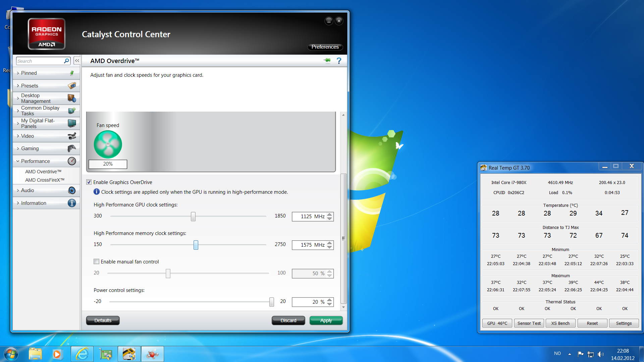
Task: Click the power control slider handle
Action: tap(272, 302)
